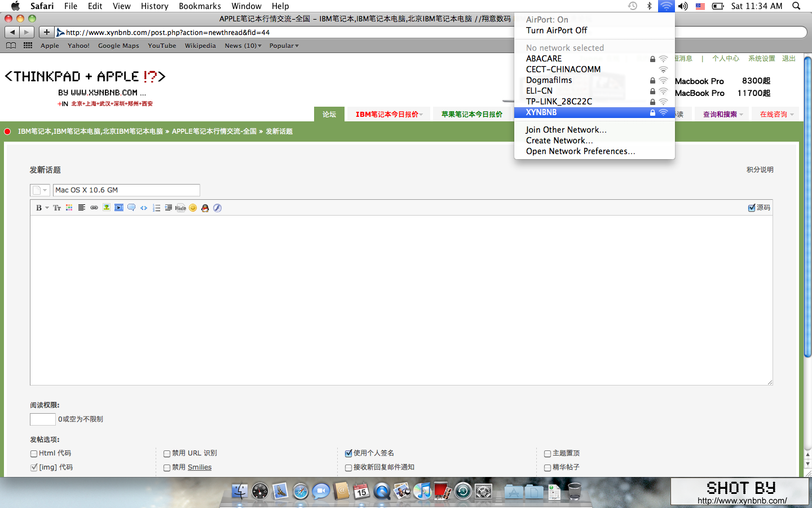The width and height of the screenshot is (812, 508).
Task: Expand Popular bookmarks dropdown
Action: point(284,46)
